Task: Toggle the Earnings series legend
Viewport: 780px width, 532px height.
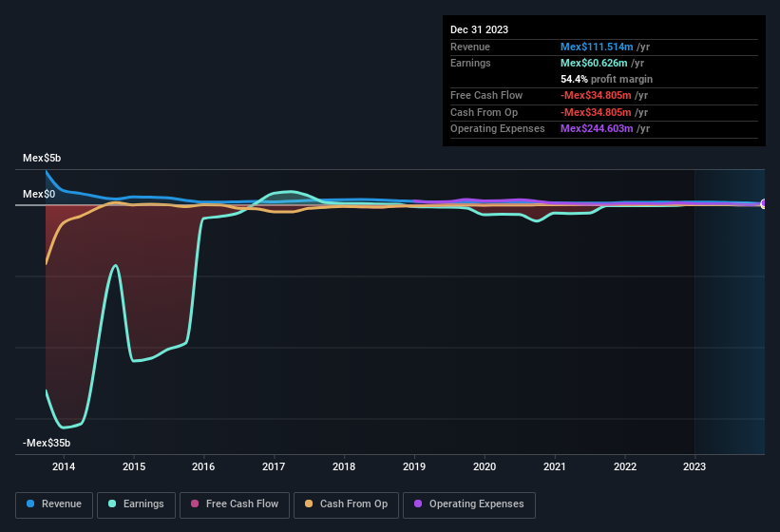Action: point(136,504)
